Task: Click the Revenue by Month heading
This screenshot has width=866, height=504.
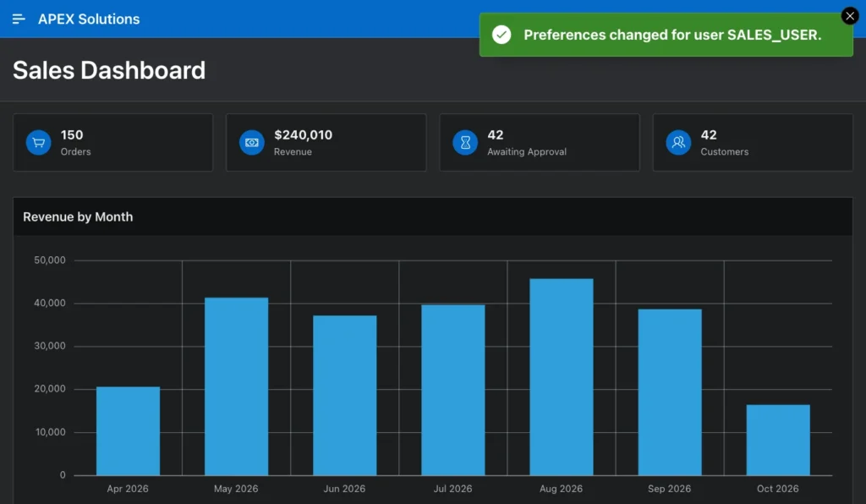Action: pyautogui.click(x=78, y=217)
